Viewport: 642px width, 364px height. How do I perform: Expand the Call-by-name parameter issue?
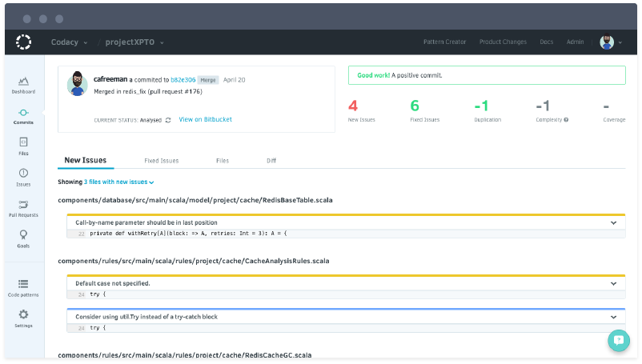tap(613, 223)
